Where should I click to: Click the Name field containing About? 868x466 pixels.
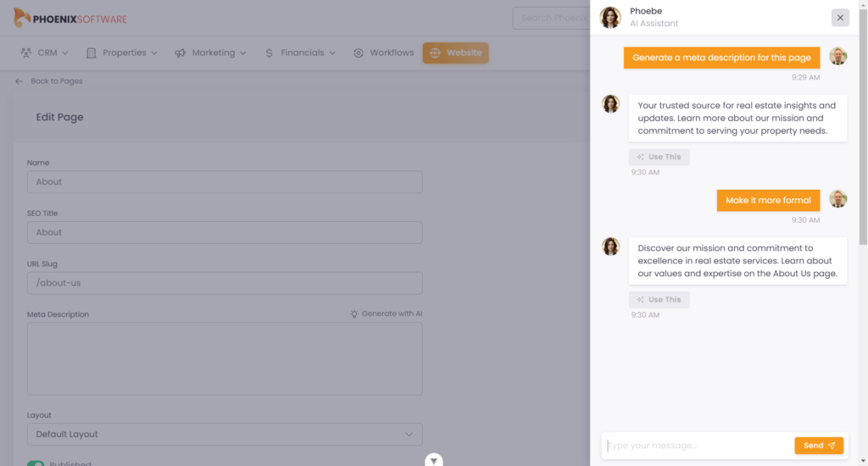pyautogui.click(x=225, y=182)
